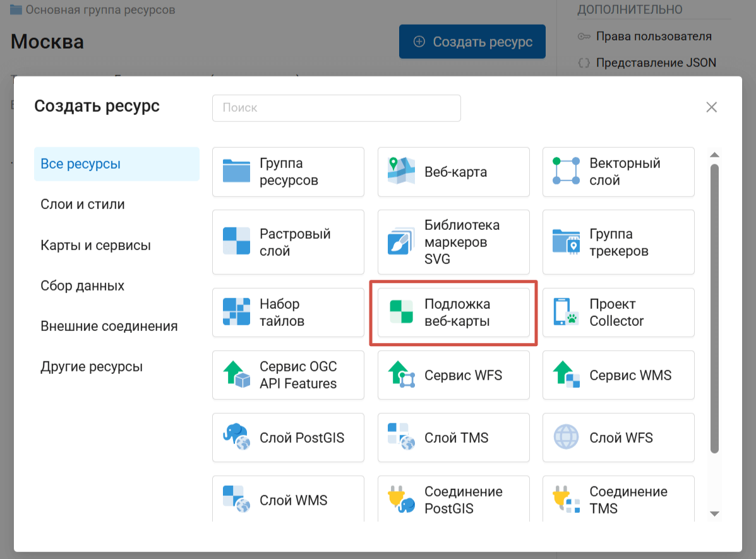The height and width of the screenshot is (559, 756).
Task: Show External connections (Внешние соединения) category
Action: 109,326
